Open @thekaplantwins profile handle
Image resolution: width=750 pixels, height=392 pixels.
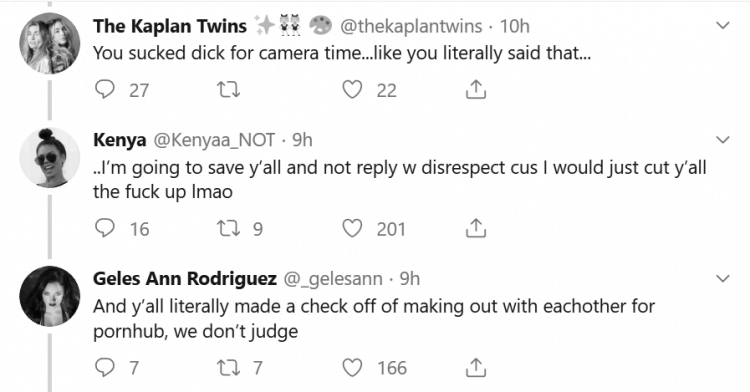(x=411, y=26)
